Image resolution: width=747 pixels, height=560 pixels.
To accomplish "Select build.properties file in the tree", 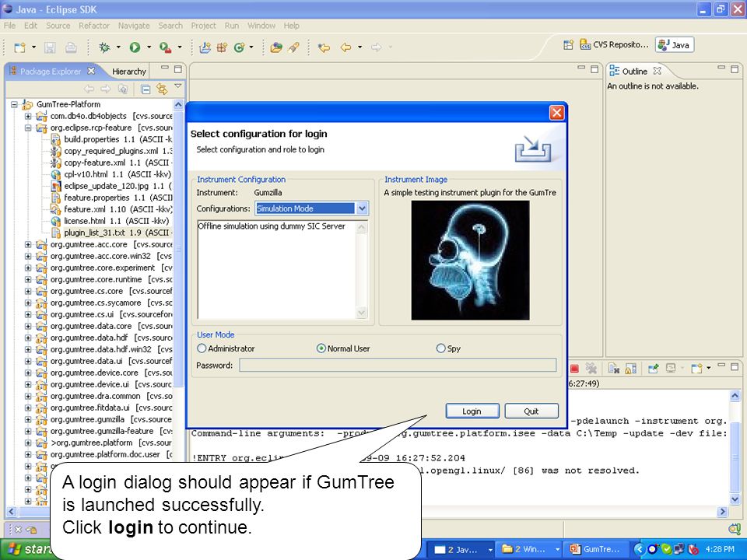I will 112,139.
